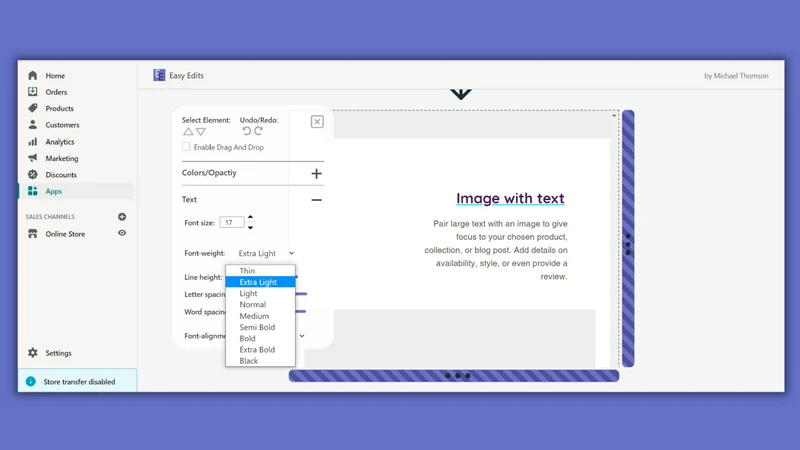Screen dimensions: 800x450
Task: Close the Easy Edits editing panel
Action: click(317, 121)
